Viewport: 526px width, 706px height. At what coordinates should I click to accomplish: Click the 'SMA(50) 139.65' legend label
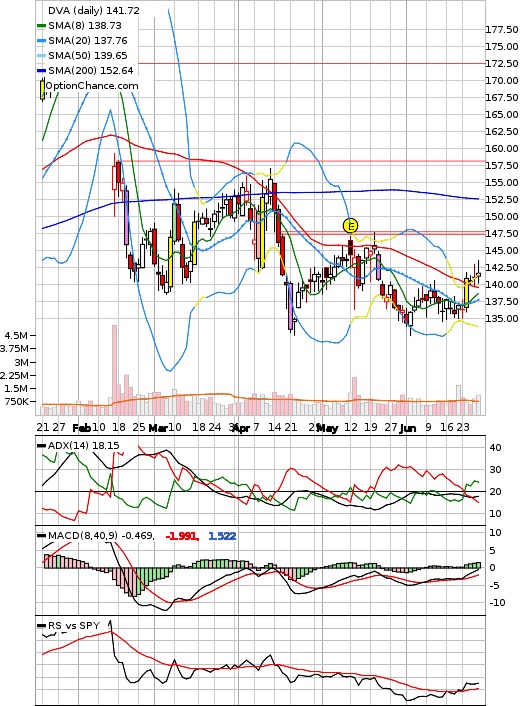pyautogui.click(x=88, y=55)
